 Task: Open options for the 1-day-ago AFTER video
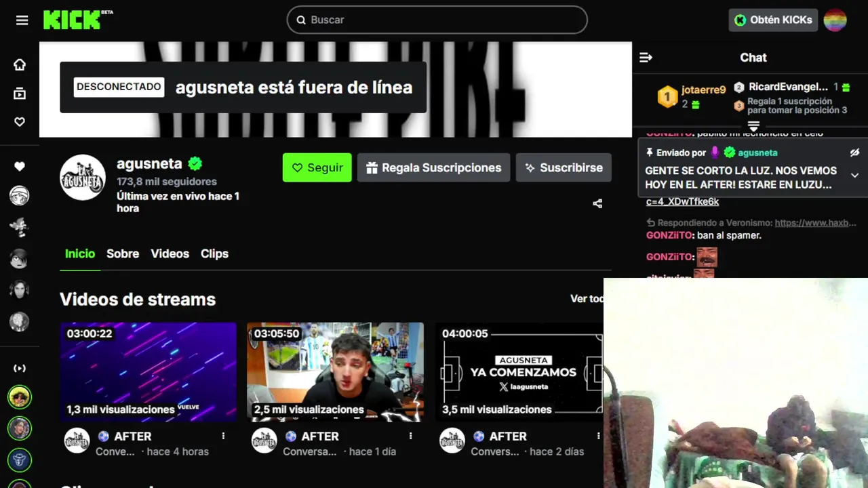pyautogui.click(x=410, y=436)
